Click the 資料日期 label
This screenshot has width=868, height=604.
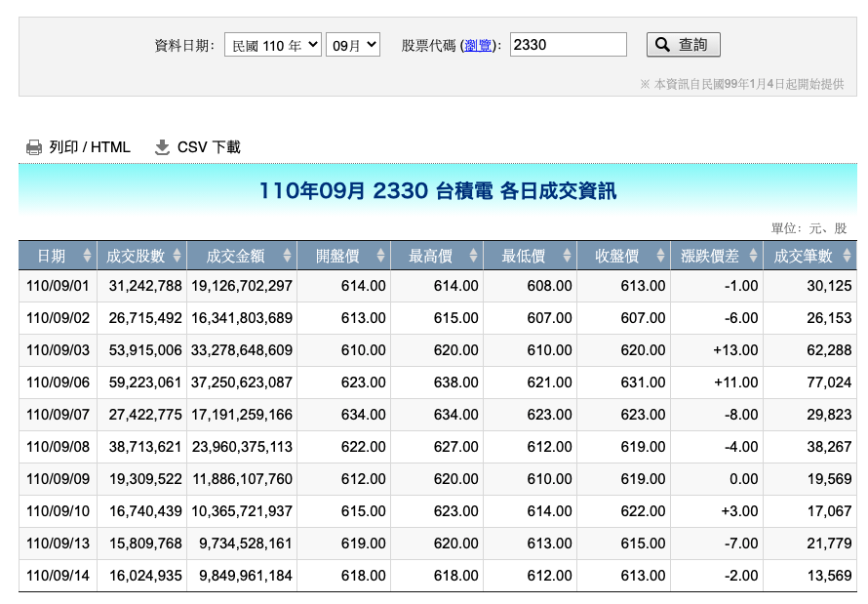(x=184, y=46)
